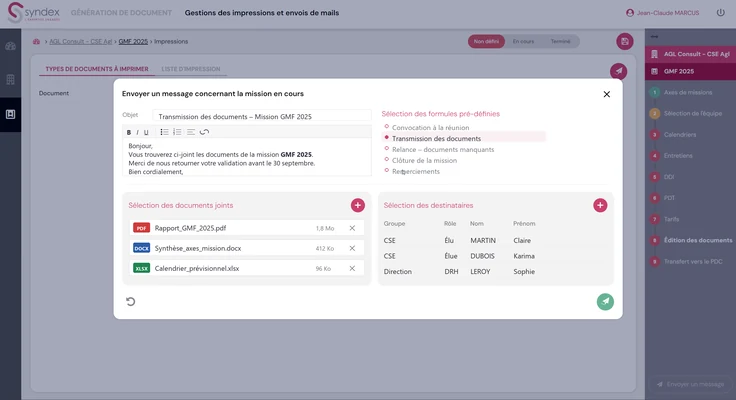This screenshot has height=400, width=736.
Task: Click into the Objet subject field
Action: 262,116
